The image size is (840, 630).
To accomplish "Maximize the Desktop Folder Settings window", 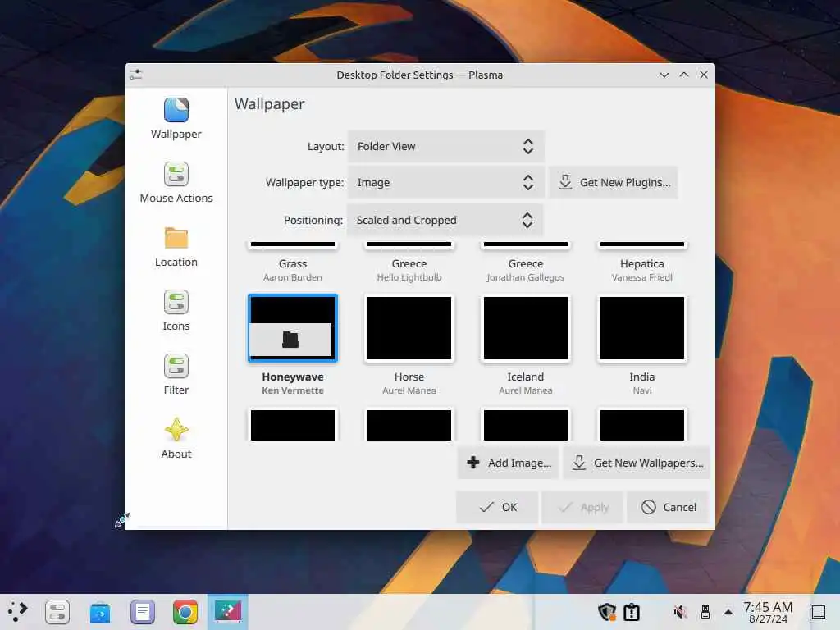I will point(684,75).
